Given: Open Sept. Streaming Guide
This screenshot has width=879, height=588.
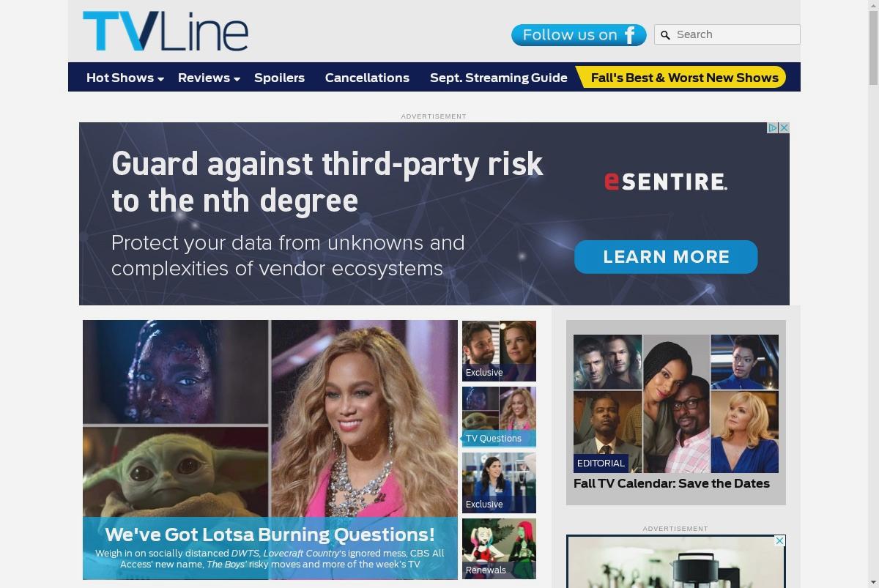Looking at the screenshot, I should 499,78.
